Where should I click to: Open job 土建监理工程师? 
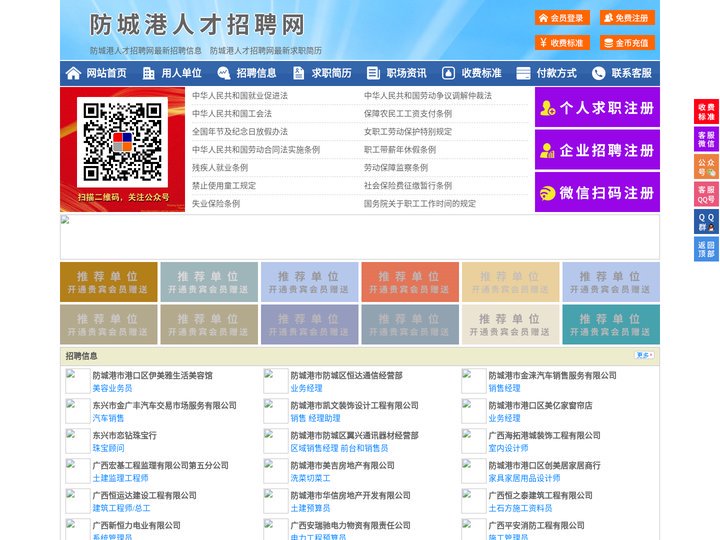click(x=120, y=478)
